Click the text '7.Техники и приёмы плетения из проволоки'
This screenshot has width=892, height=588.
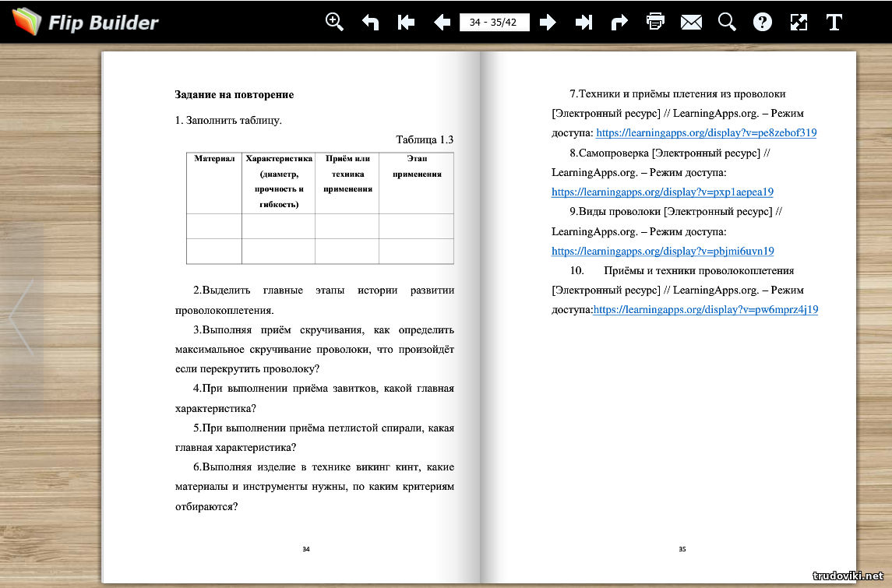(678, 93)
